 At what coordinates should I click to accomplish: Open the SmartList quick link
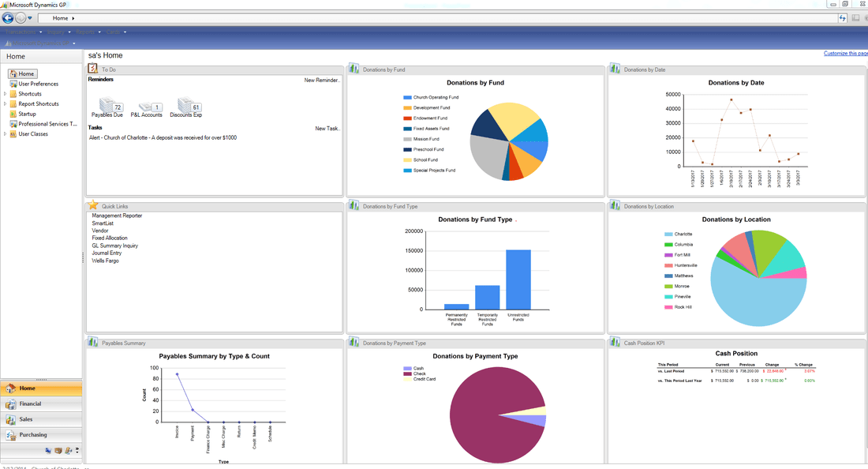pos(103,222)
